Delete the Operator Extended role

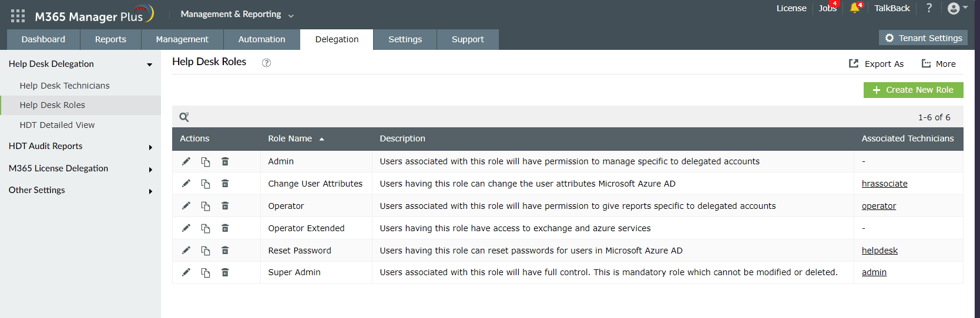coord(225,228)
